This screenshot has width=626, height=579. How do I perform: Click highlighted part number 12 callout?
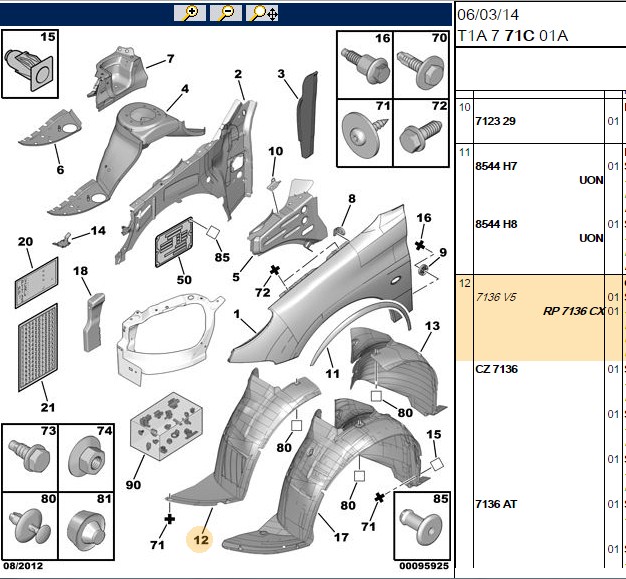(200, 540)
